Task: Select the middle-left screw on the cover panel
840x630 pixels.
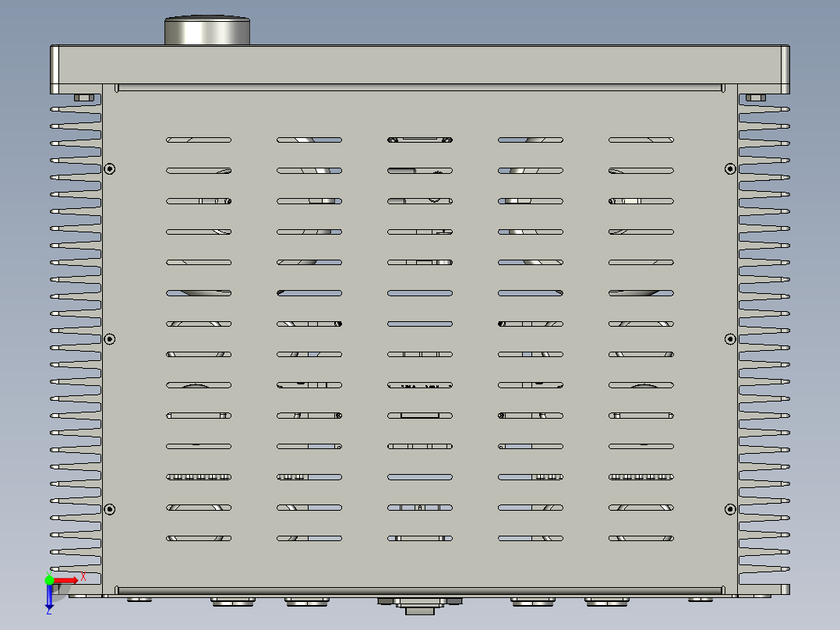Action: [x=109, y=339]
